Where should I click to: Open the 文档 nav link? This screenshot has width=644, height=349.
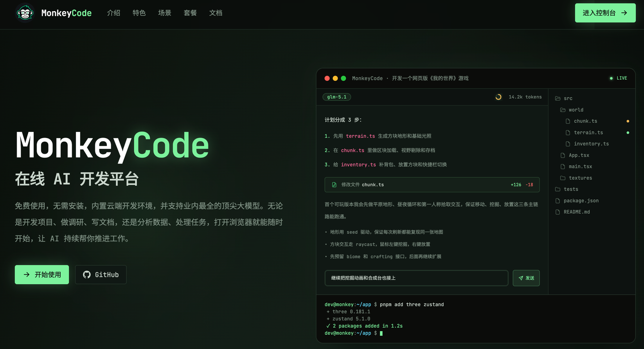click(x=216, y=13)
